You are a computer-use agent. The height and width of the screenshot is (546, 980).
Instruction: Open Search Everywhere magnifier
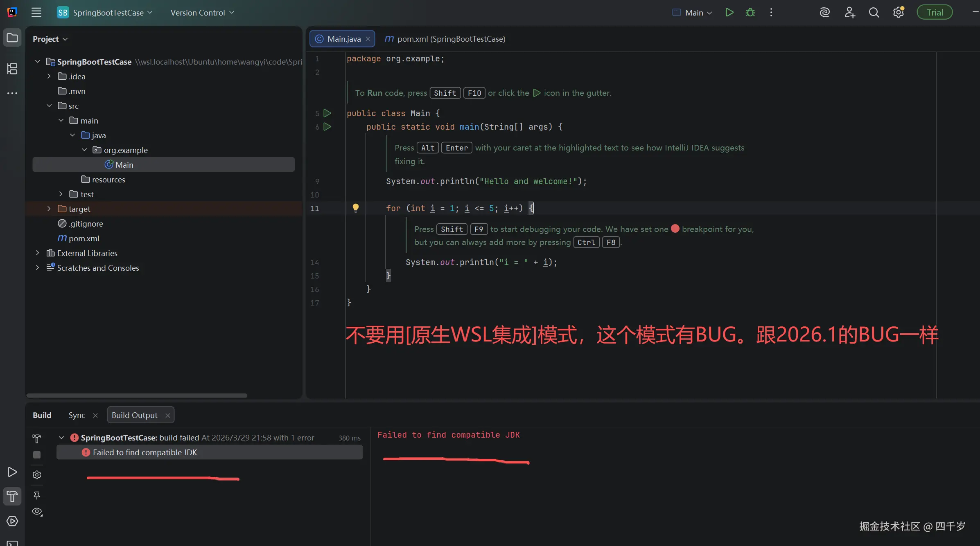point(874,12)
